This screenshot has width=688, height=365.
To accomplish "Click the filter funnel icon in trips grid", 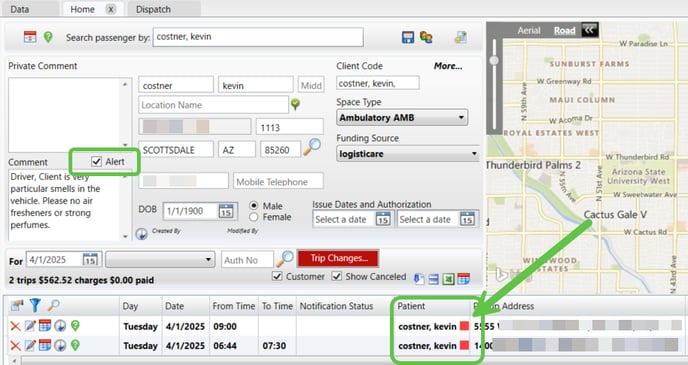I will pos(35,305).
